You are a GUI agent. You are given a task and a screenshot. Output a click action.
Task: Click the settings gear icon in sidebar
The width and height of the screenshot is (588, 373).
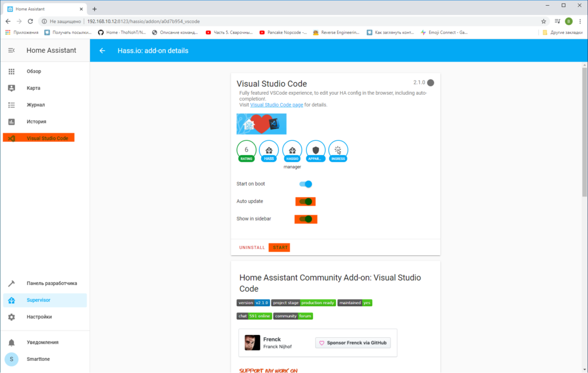coord(11,317)
